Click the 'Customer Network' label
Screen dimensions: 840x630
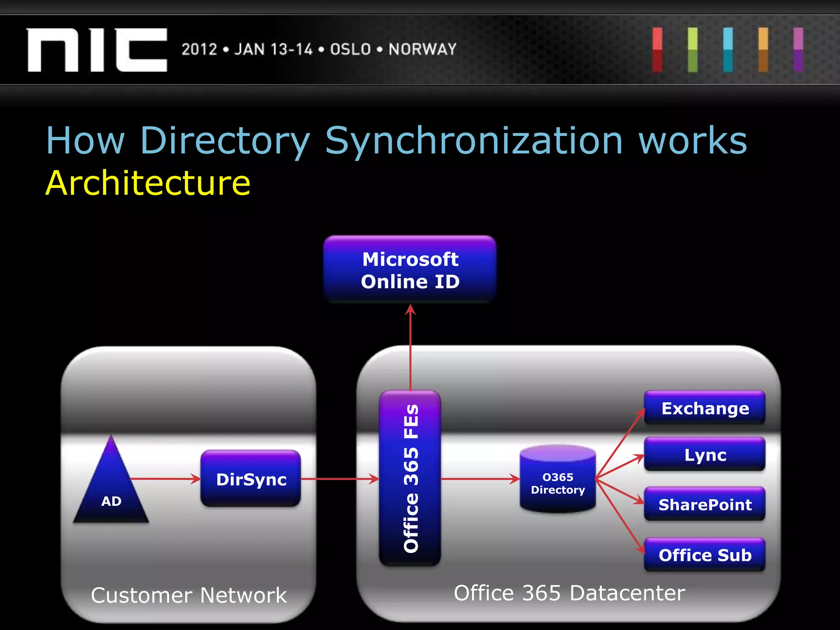coord(189,595)
